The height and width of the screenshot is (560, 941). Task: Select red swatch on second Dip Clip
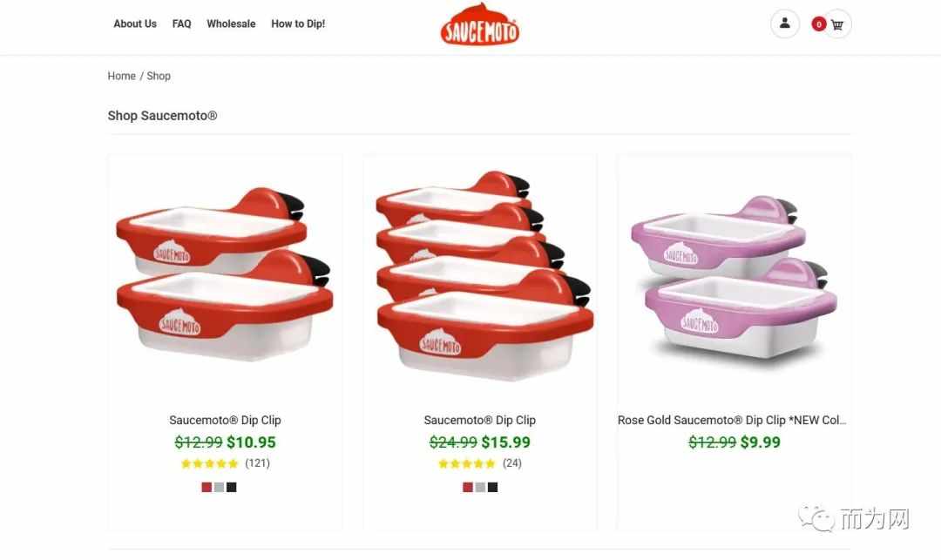468,488
